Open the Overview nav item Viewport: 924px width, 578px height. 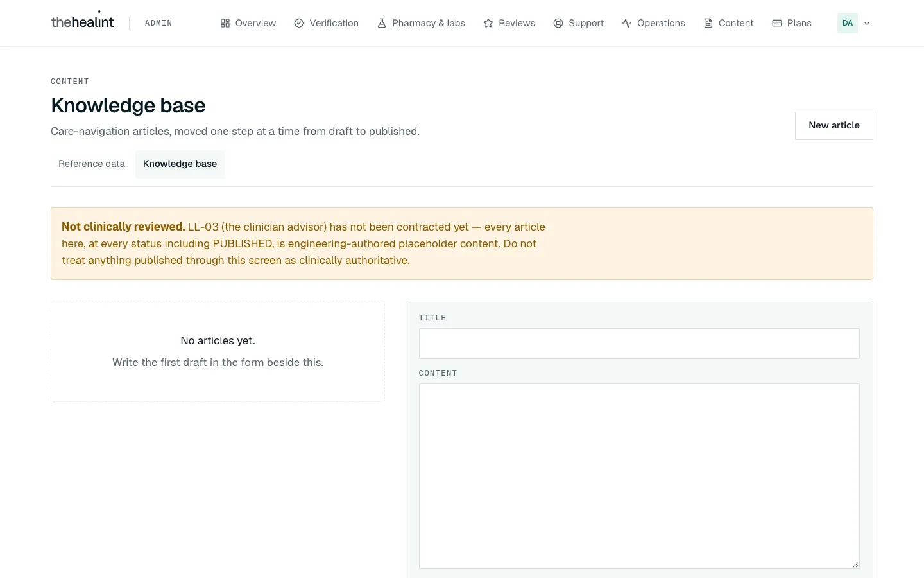(248, 23)
